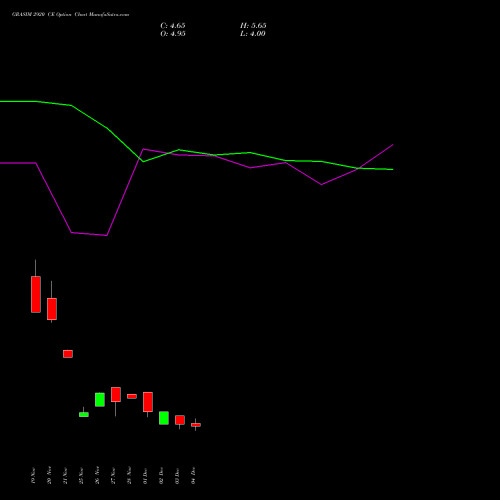The height and width of the screenshot is (500, 500).
Task: Click the '27 Nov' date axis label
Action: pyautogui.click(x=113, y=476)
